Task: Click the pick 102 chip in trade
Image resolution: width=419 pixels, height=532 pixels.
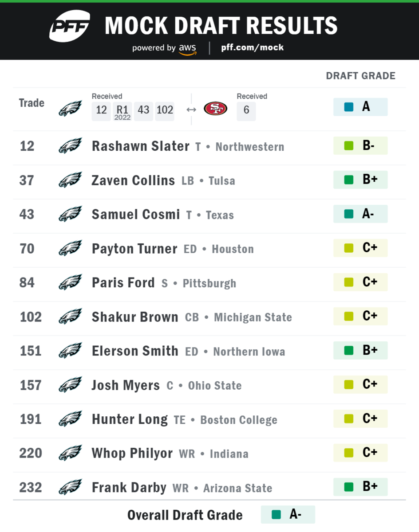Action: pyautogui.click(x=165, y=110)
